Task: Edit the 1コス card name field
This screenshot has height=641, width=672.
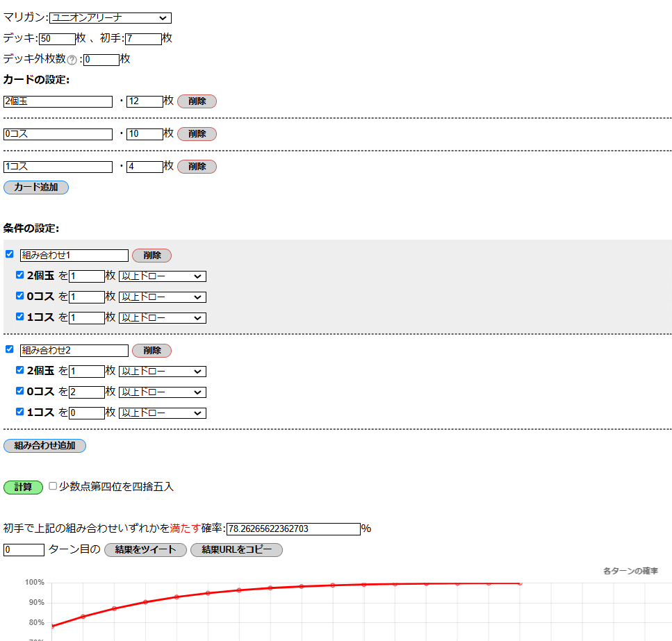Action: click(x=58, y=167)
